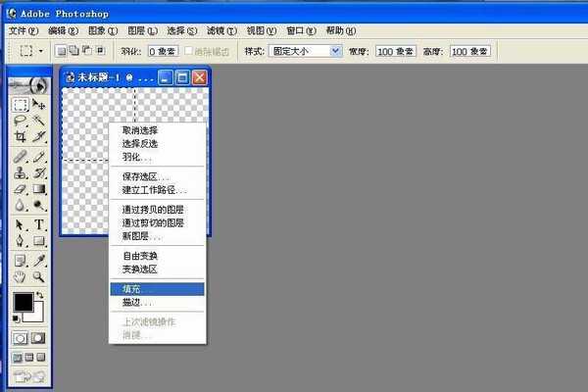
Task: Open the 图层 menu
Action: click(x=142, y=30)
